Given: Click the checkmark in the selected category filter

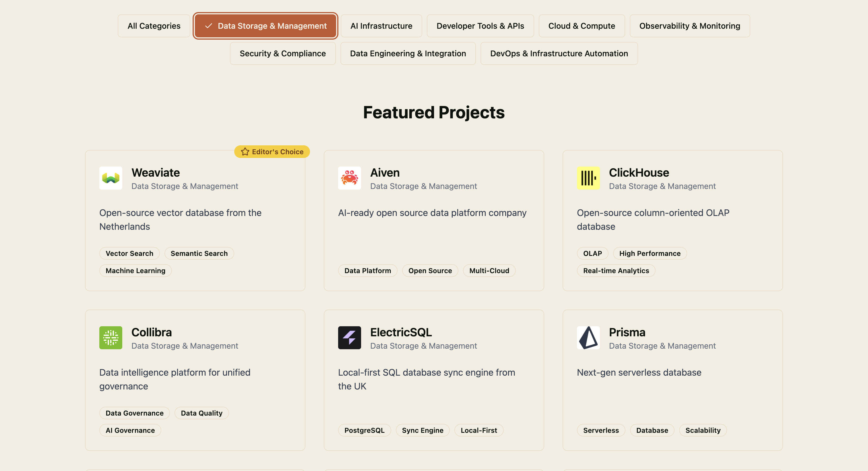Looking at the screenshot, I should [x=209, y=26].
